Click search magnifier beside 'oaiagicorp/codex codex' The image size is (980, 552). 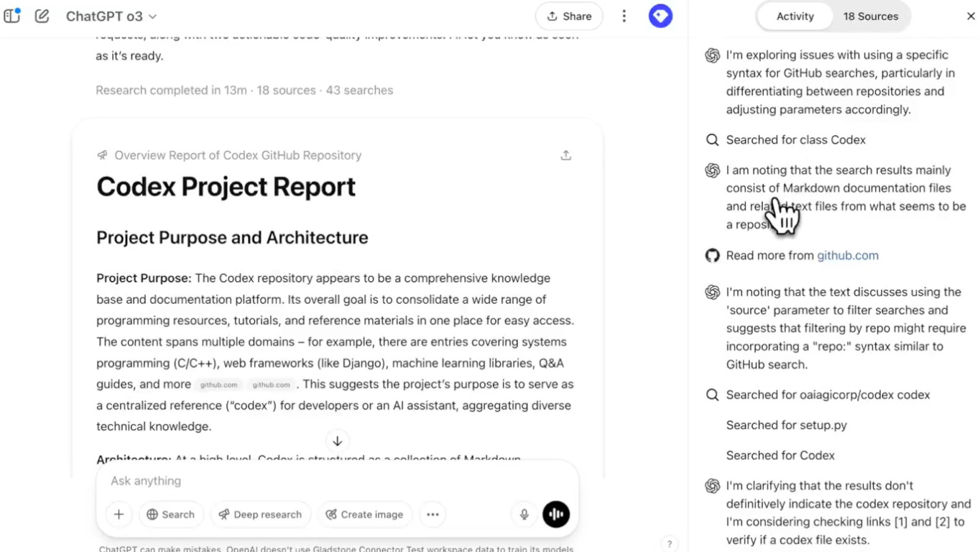click(x=712, y=395)
